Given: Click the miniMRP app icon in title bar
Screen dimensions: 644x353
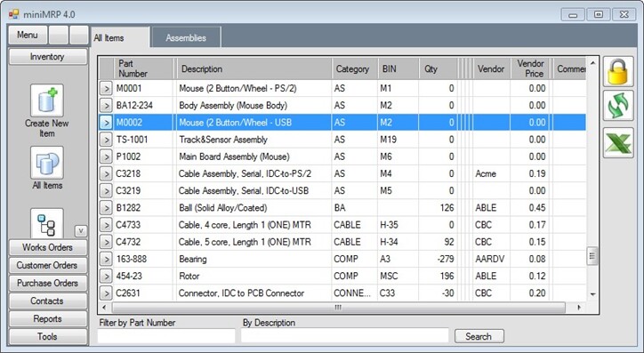Looking at the screenshot, I should [x=14, y=14].
